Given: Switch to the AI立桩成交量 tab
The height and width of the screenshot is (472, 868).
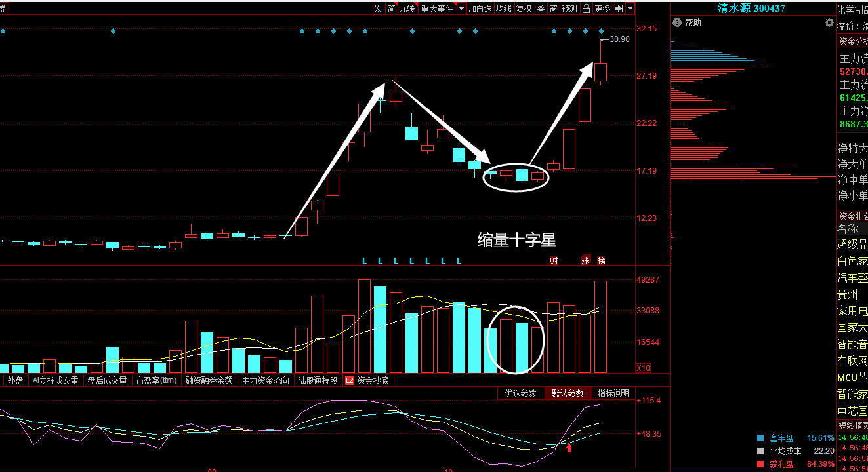Looking at the screenshot, I should (x=54, y=380).
